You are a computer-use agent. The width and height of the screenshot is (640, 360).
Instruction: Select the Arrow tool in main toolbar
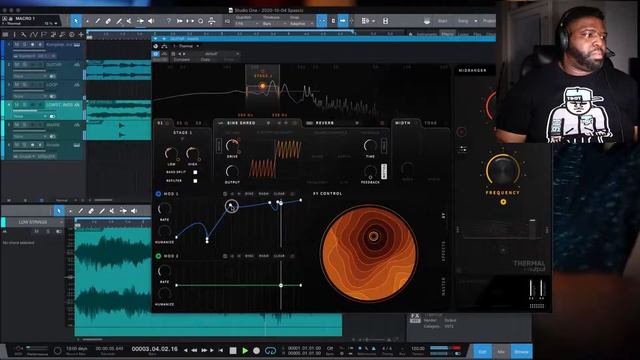click(x=76, y=20)
